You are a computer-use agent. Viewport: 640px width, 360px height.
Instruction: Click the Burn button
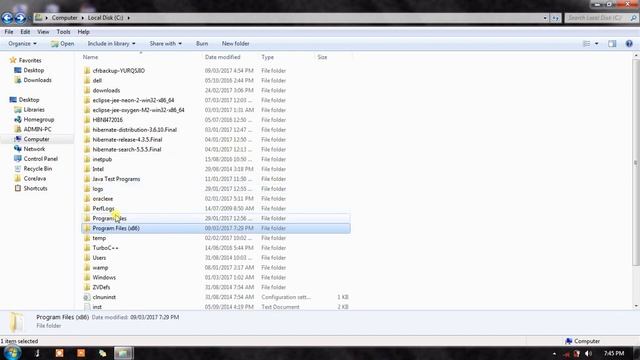point(202,44)
